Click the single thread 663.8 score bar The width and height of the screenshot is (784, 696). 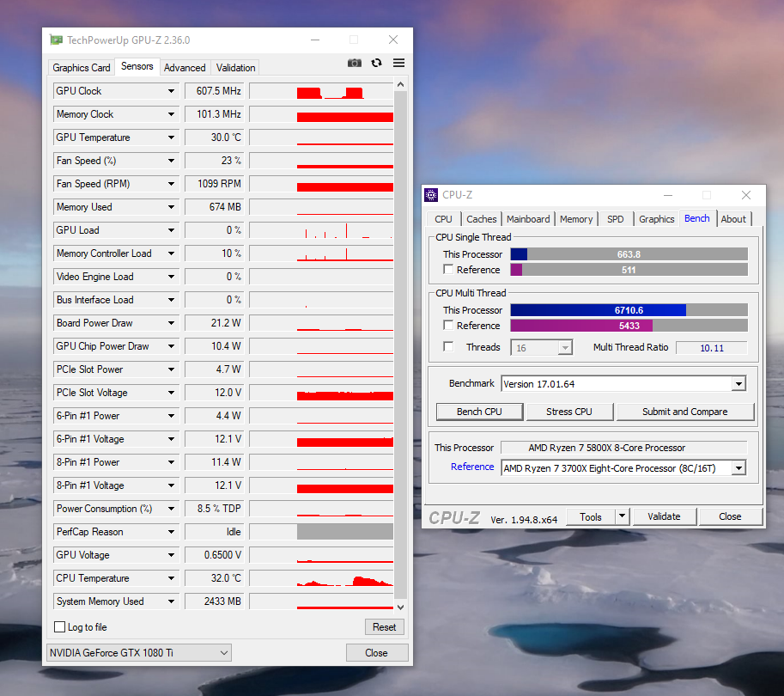tap(629, 254)
